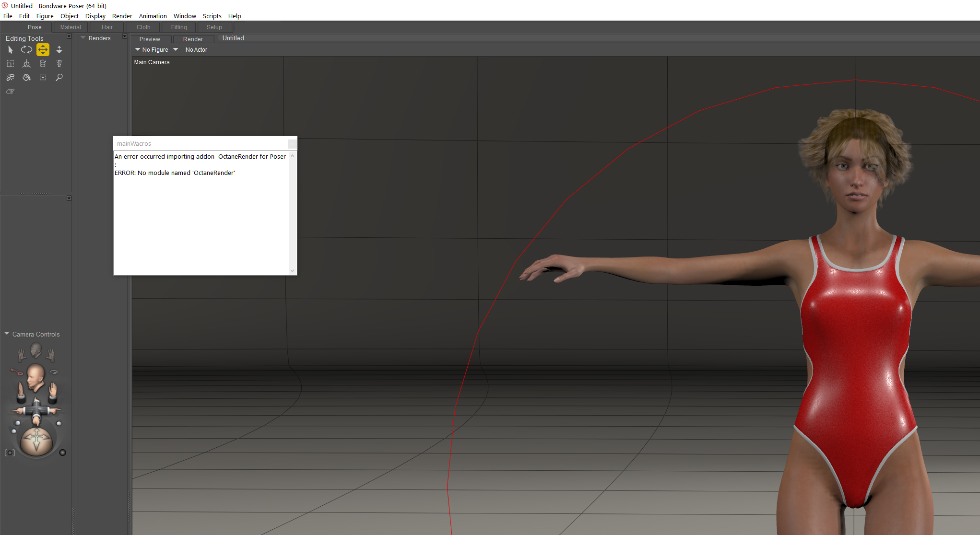The height and width of the screenshot is (535, 980).
Task: Open the Scripts menu
Action: (x=212, y=16)
